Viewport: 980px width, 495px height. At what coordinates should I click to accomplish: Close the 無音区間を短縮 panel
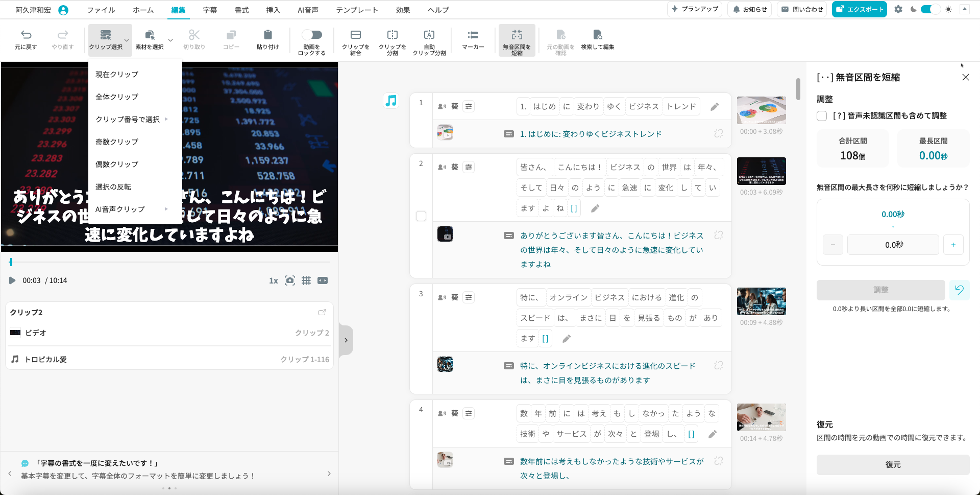coord(966,77)
